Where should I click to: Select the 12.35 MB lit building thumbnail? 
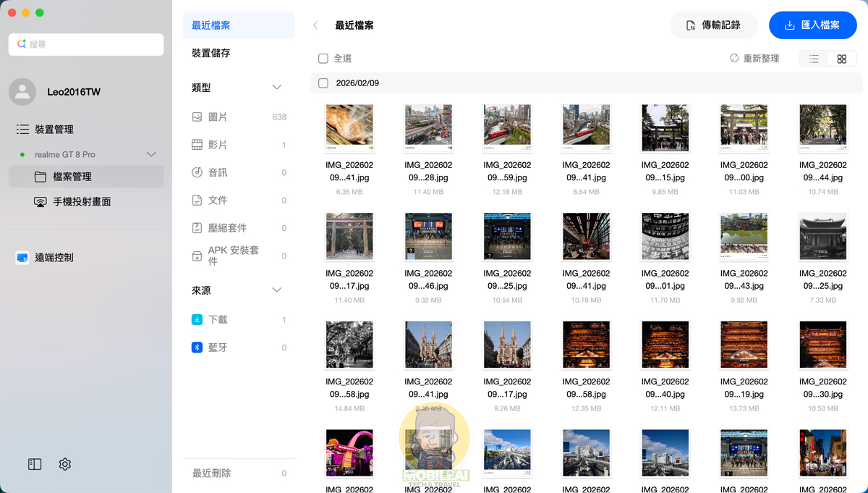click(x=586, y=345)
